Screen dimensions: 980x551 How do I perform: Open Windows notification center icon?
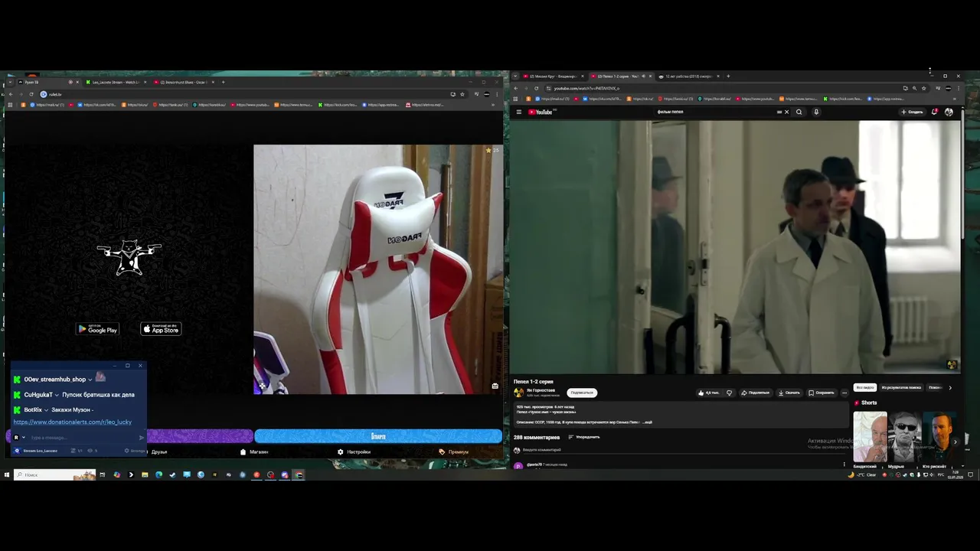971,474
